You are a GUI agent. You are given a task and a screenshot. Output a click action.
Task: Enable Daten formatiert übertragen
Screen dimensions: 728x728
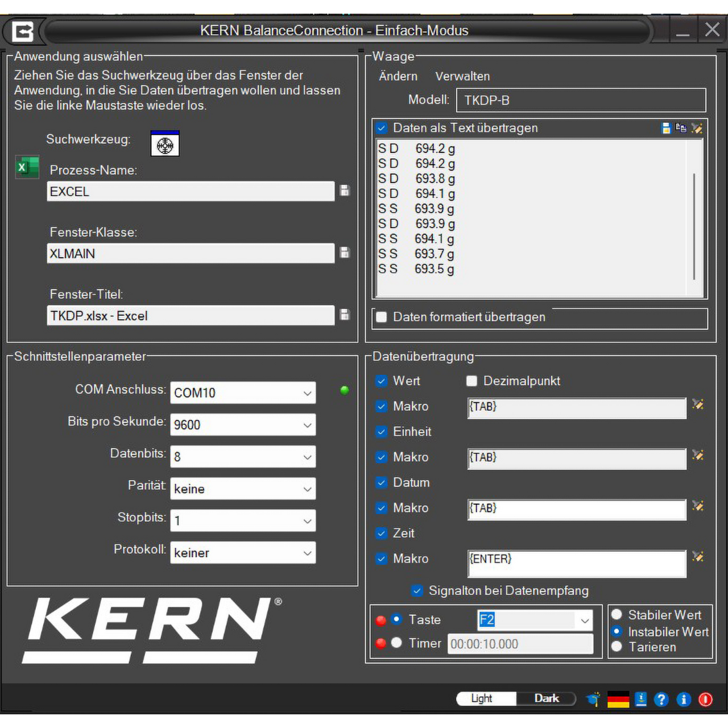click(x=382, y=317)
